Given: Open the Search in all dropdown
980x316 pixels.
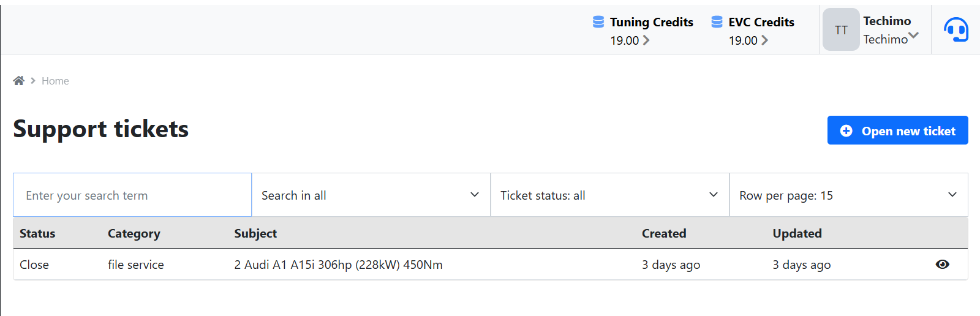Looking at the screenshot, I should [x=371, y=195].
